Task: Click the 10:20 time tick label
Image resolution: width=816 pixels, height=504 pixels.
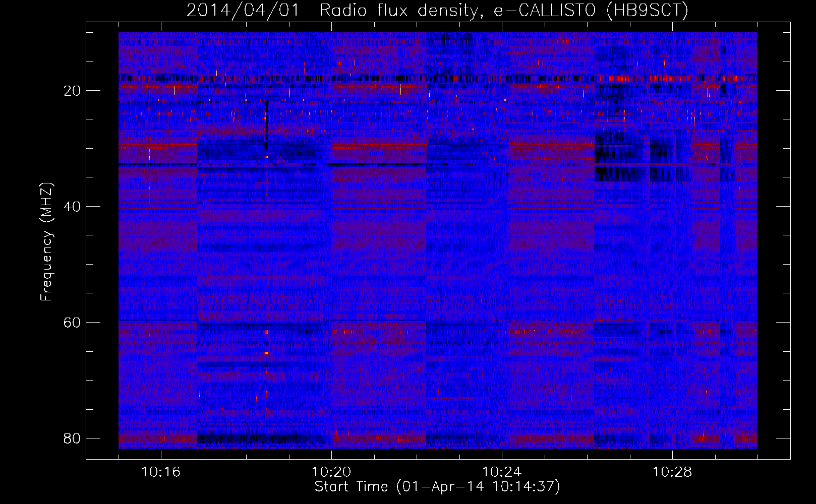Action: [331, 472]
